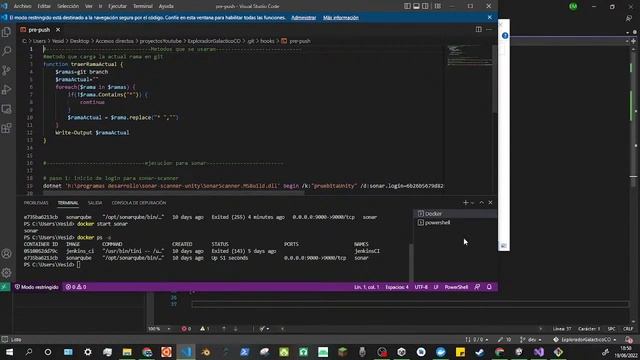
Task: Change indentation via Espacios: 4
Action: click(x=397, y=287)
